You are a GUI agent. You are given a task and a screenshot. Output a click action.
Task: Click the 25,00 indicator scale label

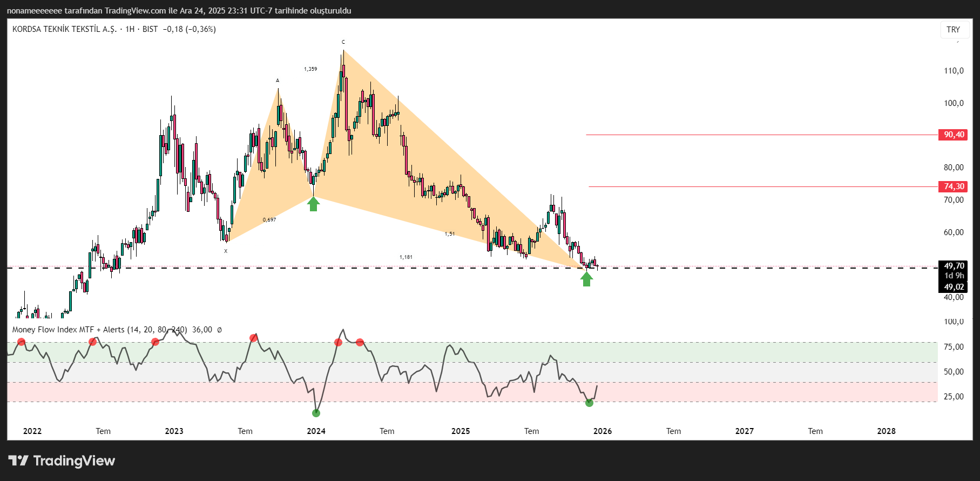point(954,397)
